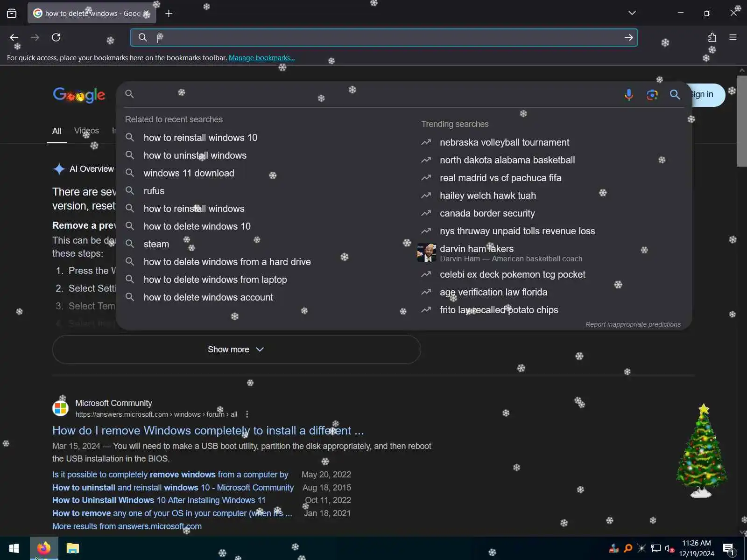Switch to the Videos tab
Image resolution: width=747 pixels, height=560 pixels.
click(x=86, y=131)
